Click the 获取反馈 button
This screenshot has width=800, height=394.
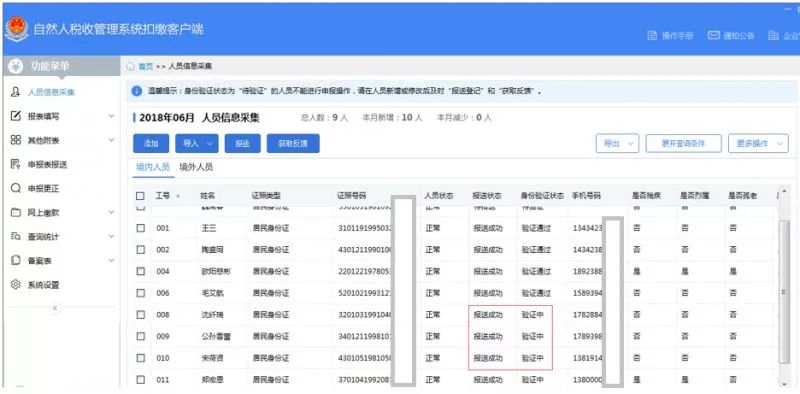[293, 143]
